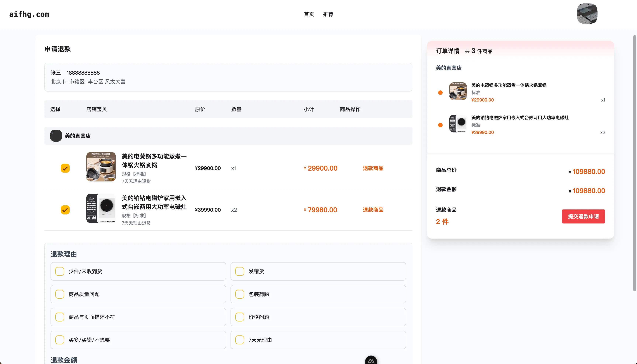
Task: Enable the 商品质量问题 reason option
Action: [60, 294]
